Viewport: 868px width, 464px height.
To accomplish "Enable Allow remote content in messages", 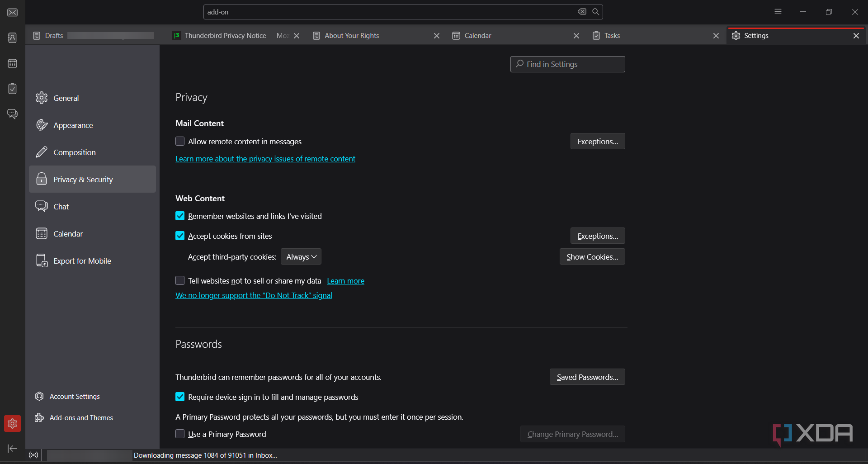I will 180,141.
